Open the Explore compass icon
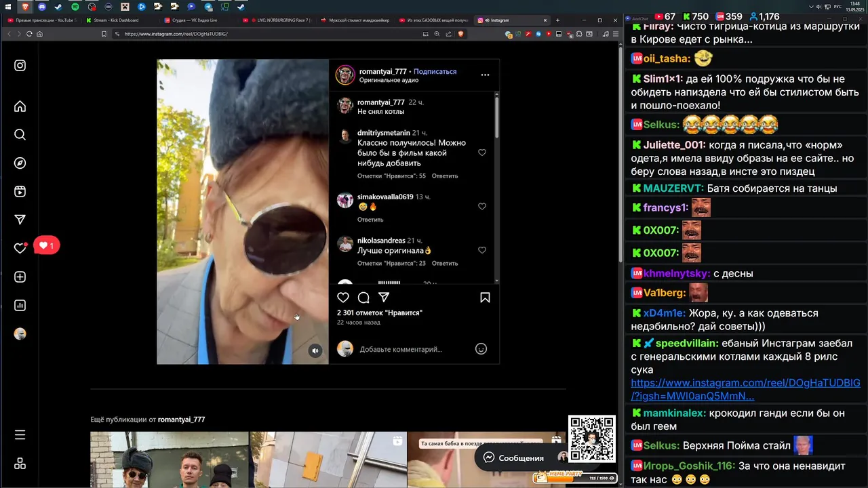 (20, 163)
